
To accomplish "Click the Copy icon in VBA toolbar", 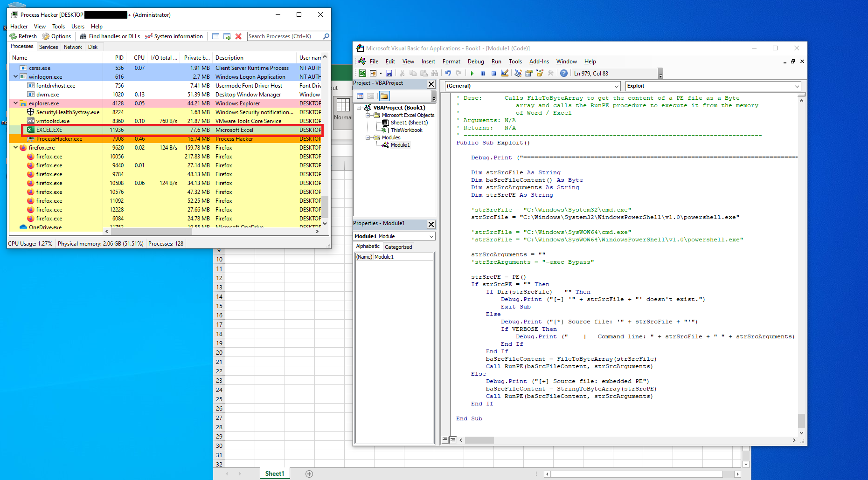I will click(x=413, y=73).
